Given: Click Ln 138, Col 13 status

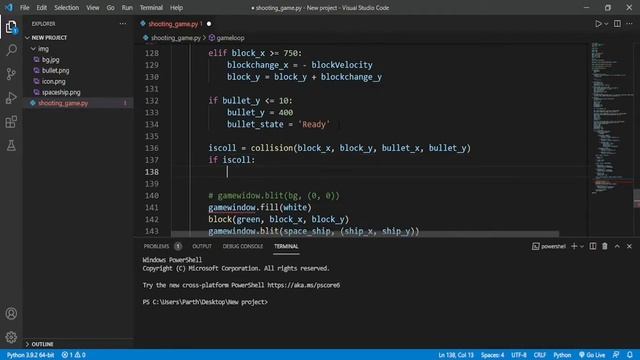Looking at the screenshot, I should pyautogui.click(x=456, y=355).
